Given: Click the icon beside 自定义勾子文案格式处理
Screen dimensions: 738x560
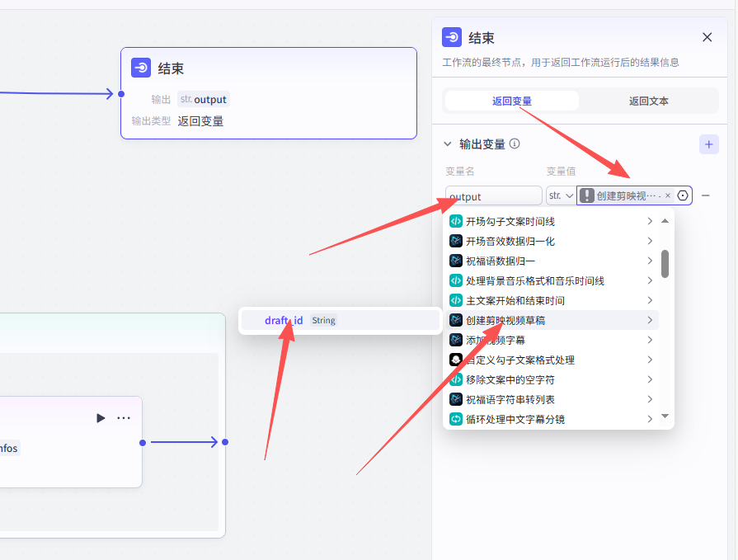Looking at the screenshot, I should (x=455, y=360).
